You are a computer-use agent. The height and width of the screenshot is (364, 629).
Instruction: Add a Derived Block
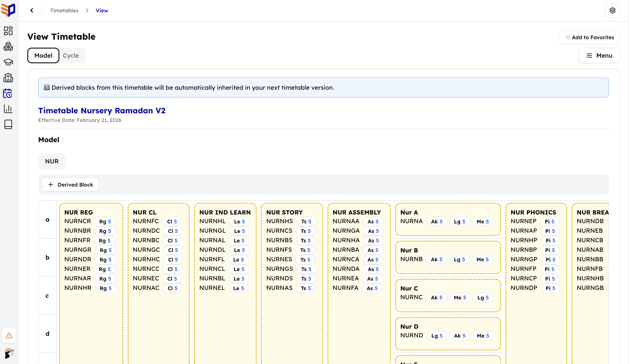(70, 185)
